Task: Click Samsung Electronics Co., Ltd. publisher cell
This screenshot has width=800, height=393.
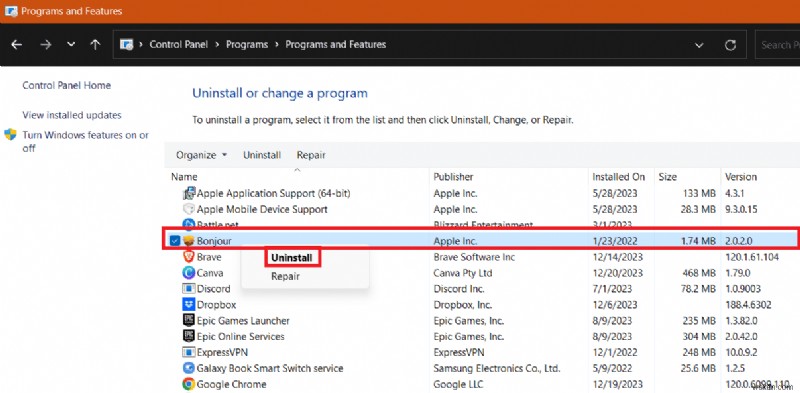Action: coord(497,368)
